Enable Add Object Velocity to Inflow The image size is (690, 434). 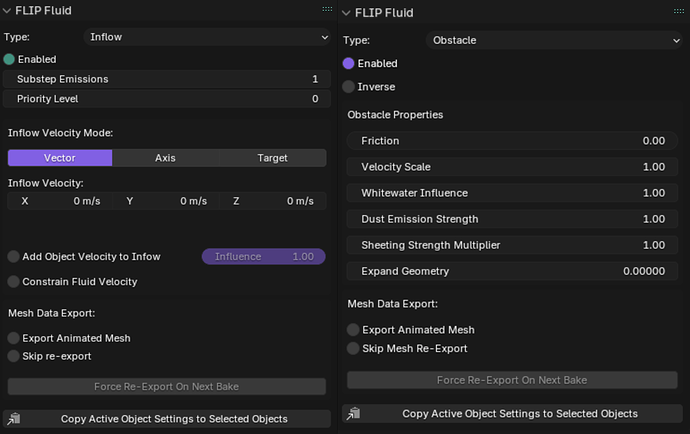[14, 257]
